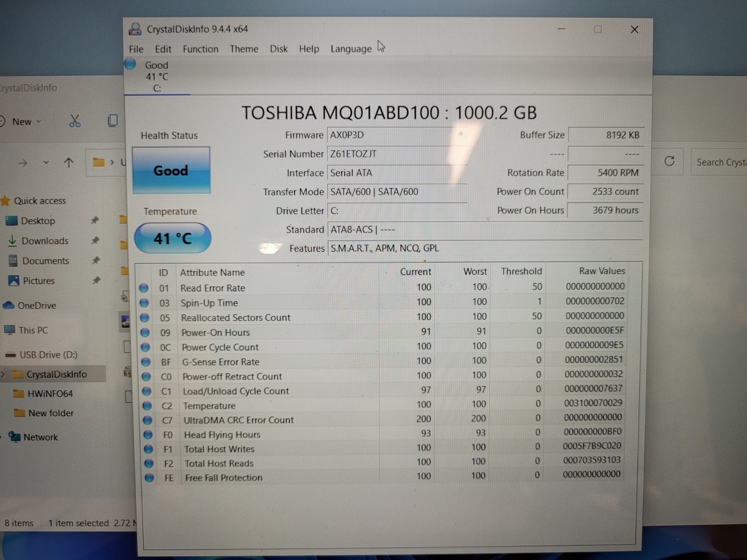
Task: Expand the CrystalDiskInfo folder tree chevron
Action: (x=3, y=374)
